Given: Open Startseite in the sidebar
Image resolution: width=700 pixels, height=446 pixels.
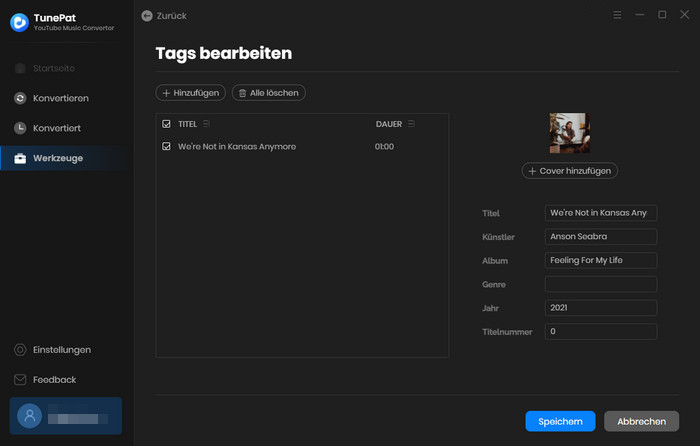Looking at the screenshot, I should tap(53, 68).
